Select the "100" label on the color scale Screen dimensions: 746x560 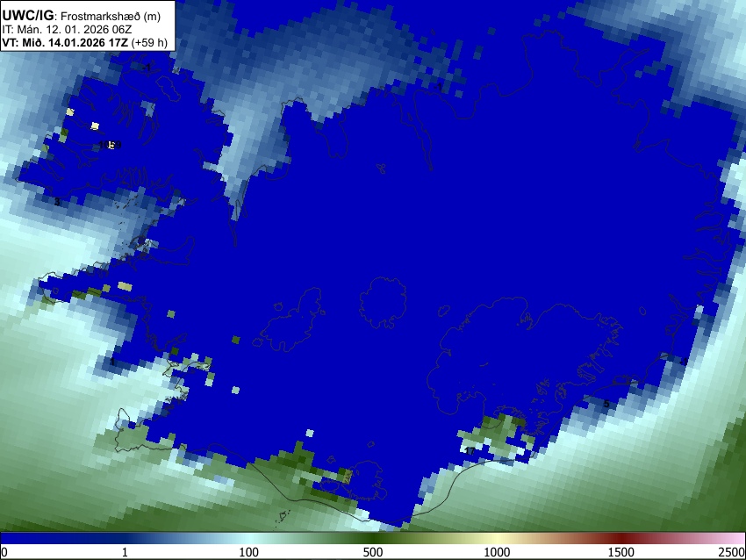point(248,552)
